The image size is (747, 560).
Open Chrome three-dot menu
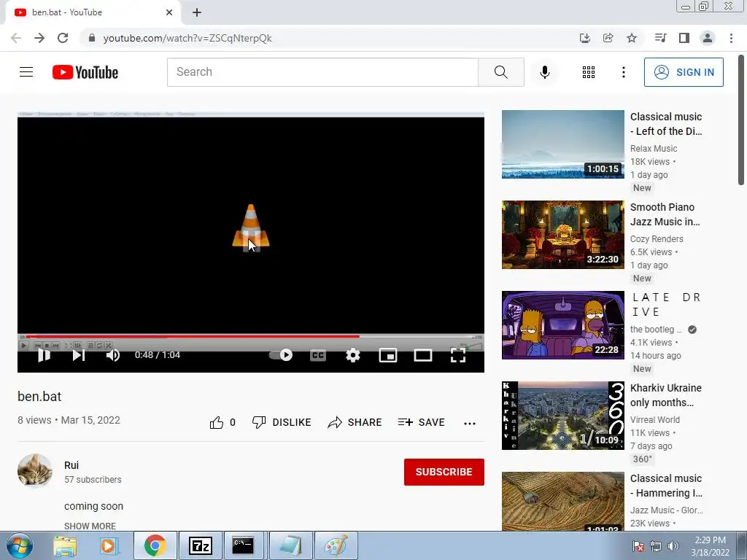[731, 38]
